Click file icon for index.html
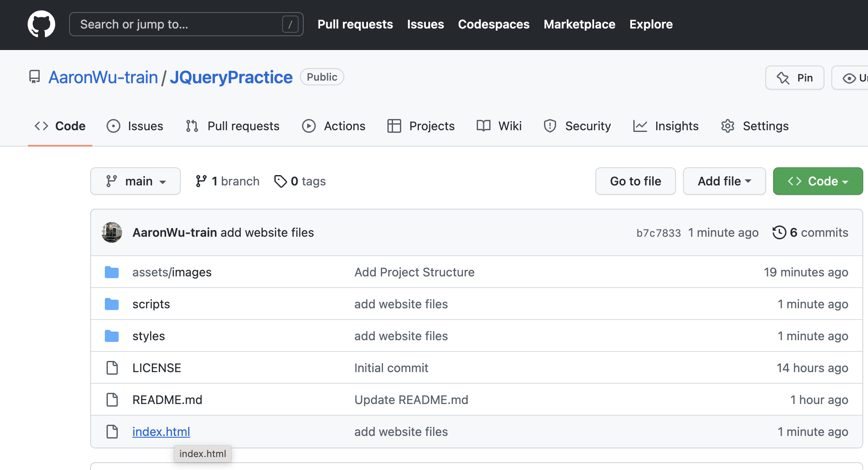868x470 pixels. (112, 432)
